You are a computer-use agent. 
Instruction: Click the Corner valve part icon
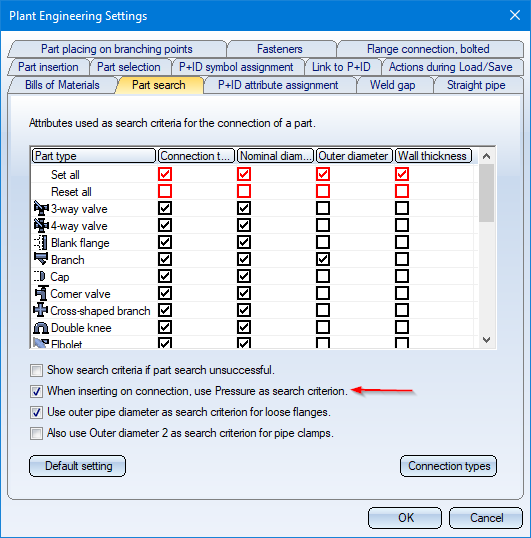click(x=41, y=293)
